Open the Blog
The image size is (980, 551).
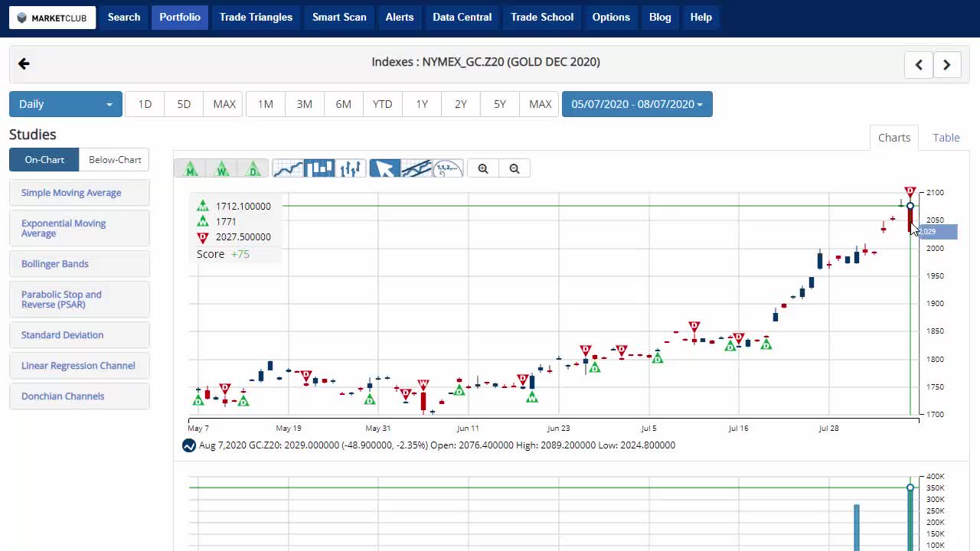[x=660, y=17]
